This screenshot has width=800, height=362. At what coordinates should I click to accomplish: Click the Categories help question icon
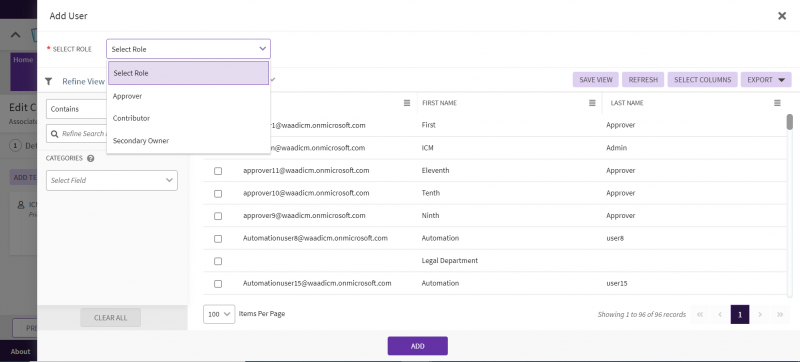coord(90,158)
